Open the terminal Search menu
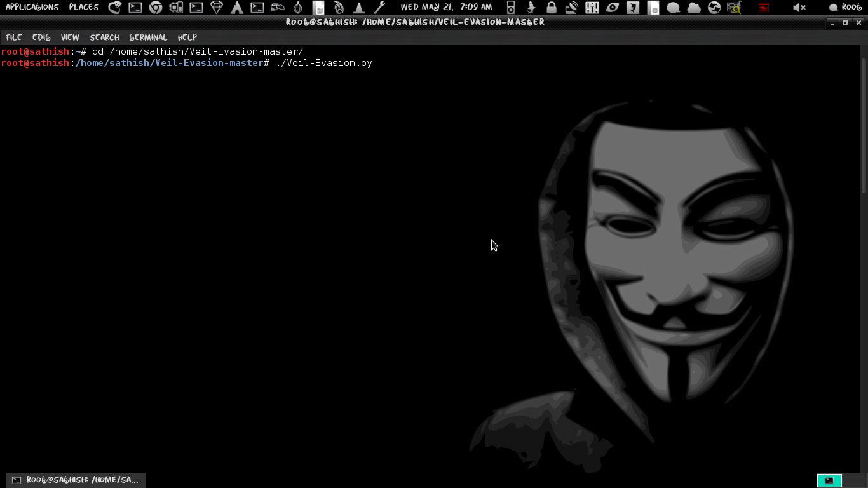Viewport: 868px width, 488px height. (104, 37)
